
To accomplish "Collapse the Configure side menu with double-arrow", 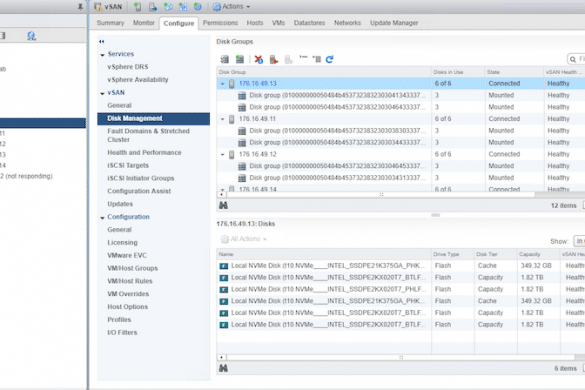I will coord(101,41).
